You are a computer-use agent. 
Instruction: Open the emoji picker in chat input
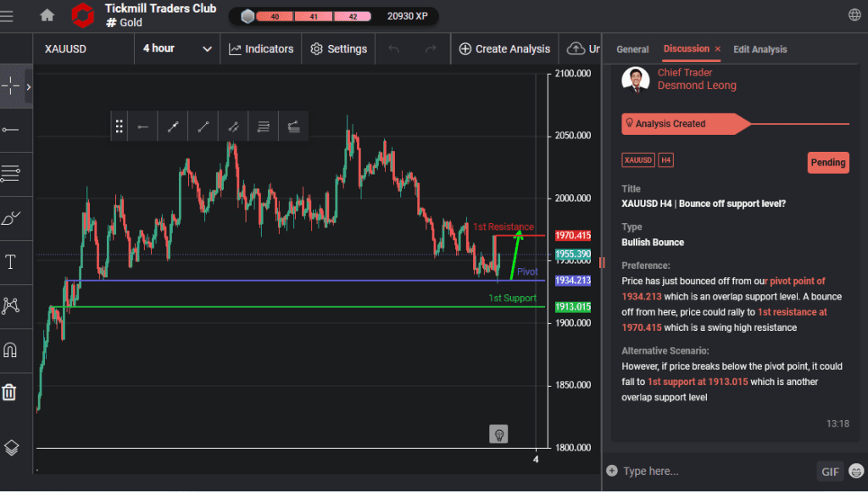pos(856,471)
